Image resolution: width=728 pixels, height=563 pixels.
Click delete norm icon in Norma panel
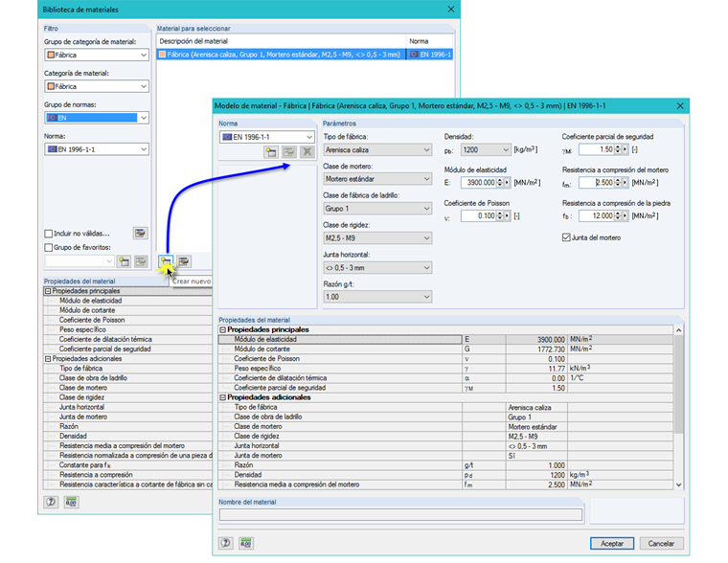(307, 152)
